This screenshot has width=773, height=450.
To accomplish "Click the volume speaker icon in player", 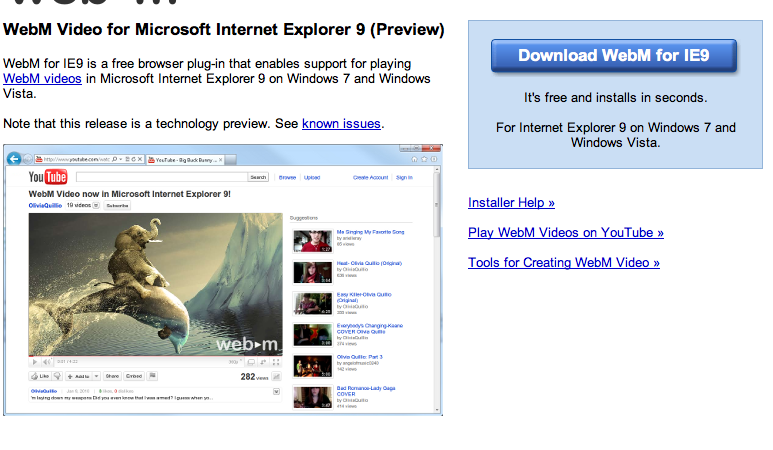I will coord(48,361).
